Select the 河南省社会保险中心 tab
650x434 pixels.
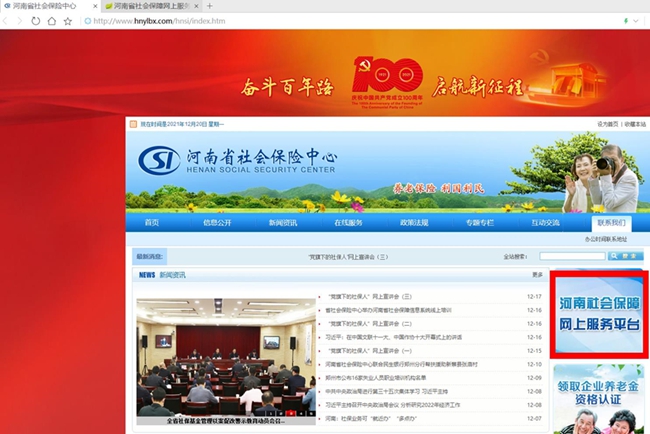(x=50, y=6)
